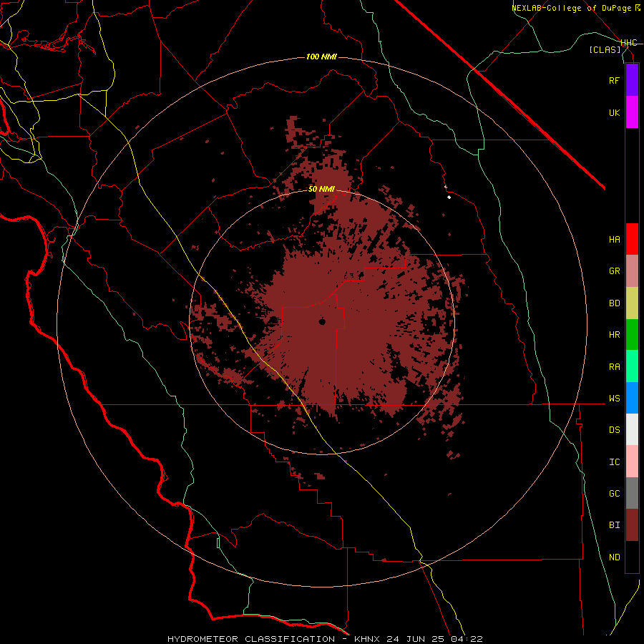This screenshot has height=644, width=644.
Task: Select the BD yellow legend swatch
Action: [632, 303]
